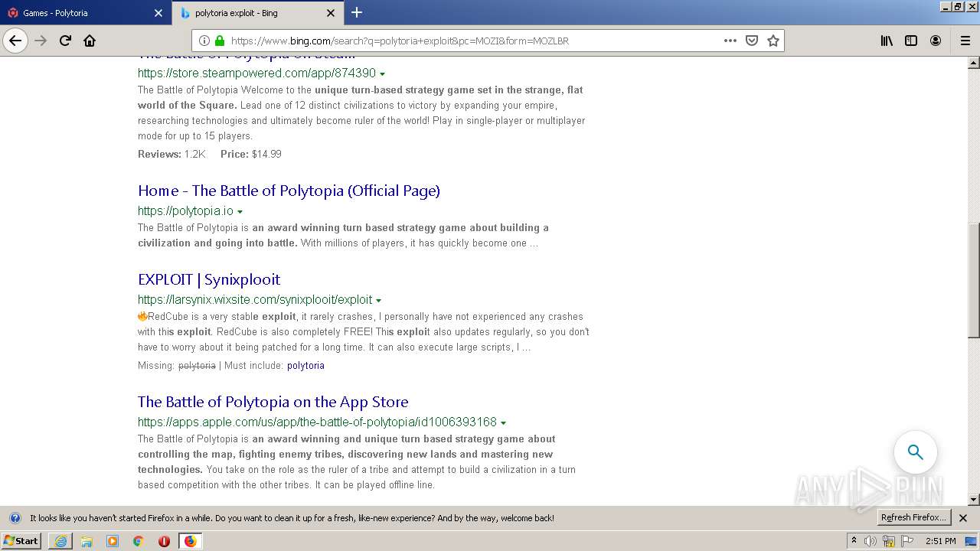This screenshot has height=551, width=980.
Task: Open Opera from the taskbar
Action: pyautogui.click(x=164, y=541)
